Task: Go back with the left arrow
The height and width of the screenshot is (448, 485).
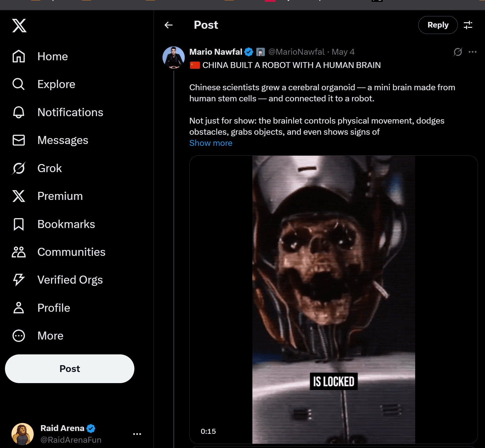Action: [x=169, y=25]
